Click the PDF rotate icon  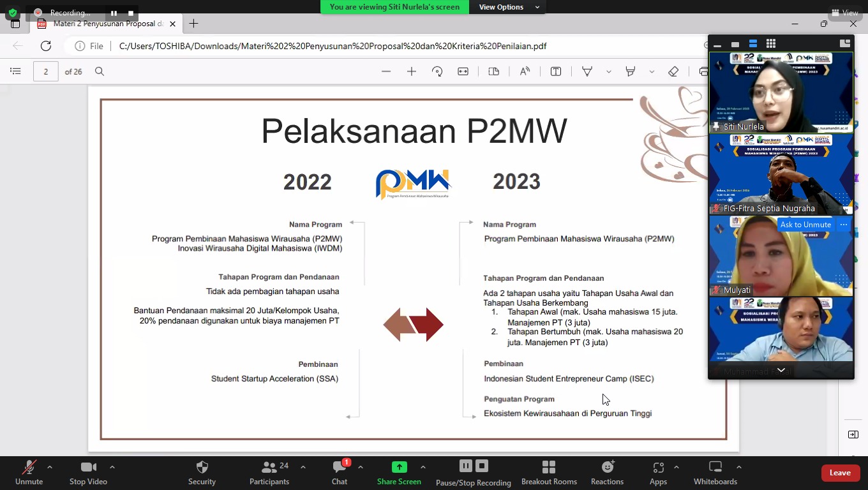pos(437,71)
